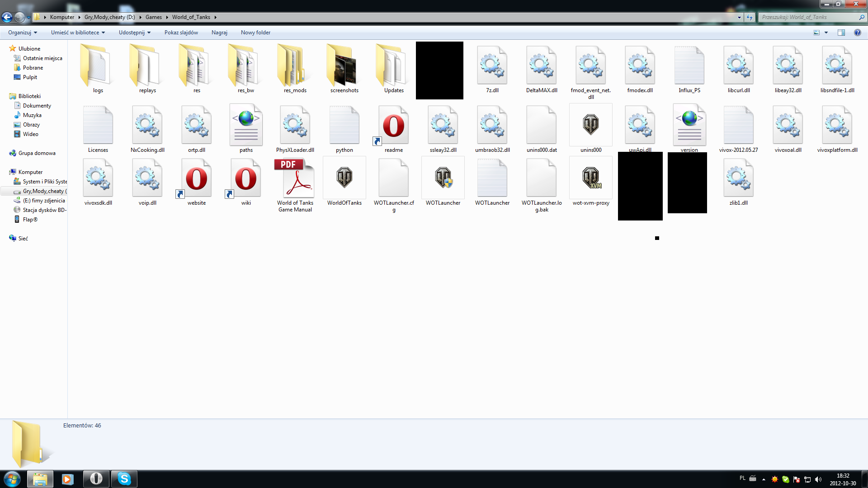This screenshot has height=488, width=868.
Task: Select the wot-xvm-proxy executable
Action: tap(591, 181)
